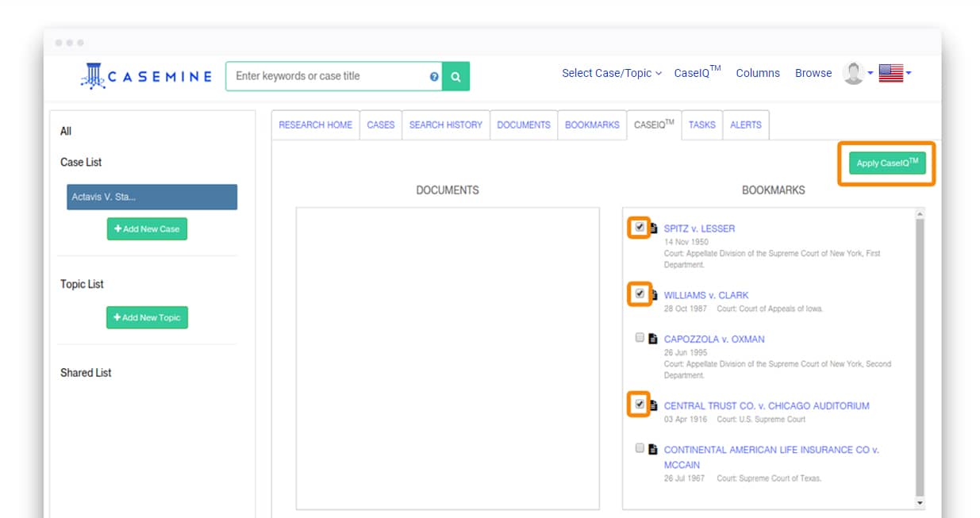Open the US flag country selector
980x518 pixels.
pyautogui.click(x=894, y=73)
